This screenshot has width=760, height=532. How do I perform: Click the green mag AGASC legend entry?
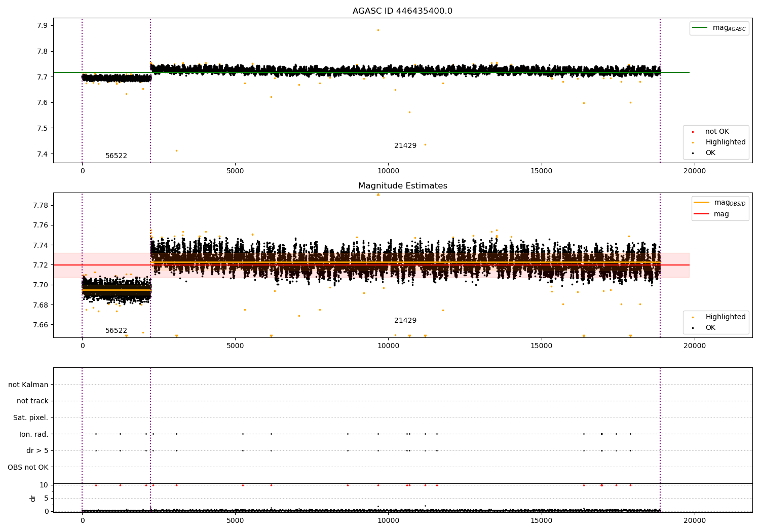point(719,28)
